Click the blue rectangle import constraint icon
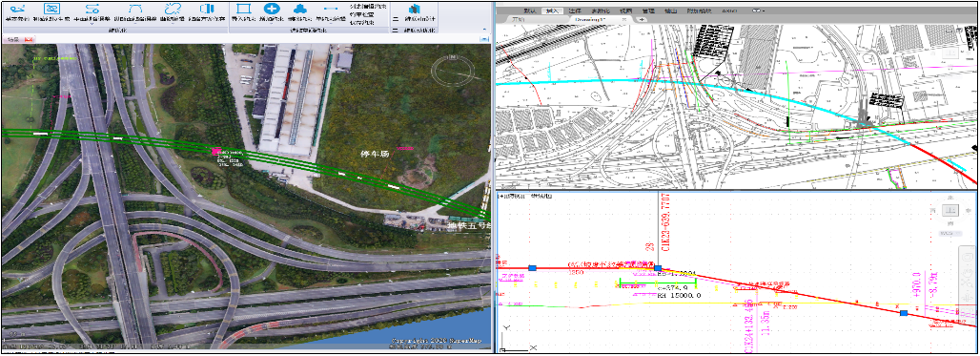The image size is (980, 356). click(x=244, y=9)
